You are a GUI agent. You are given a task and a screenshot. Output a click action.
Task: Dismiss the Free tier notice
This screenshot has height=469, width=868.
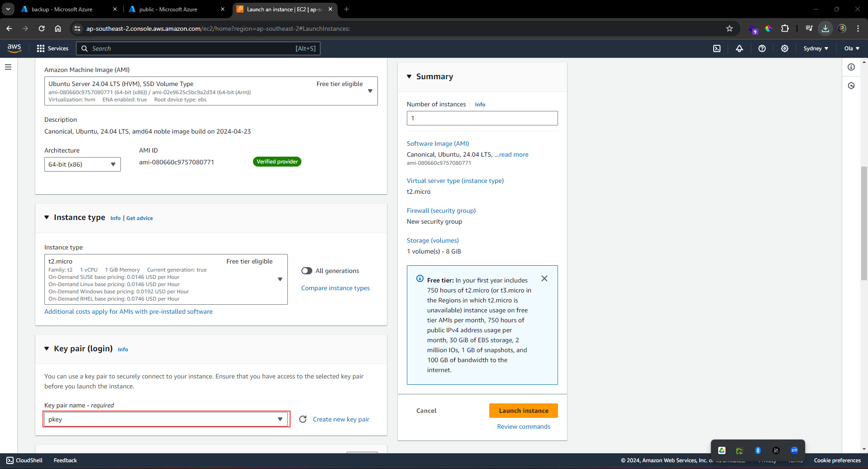544,278
